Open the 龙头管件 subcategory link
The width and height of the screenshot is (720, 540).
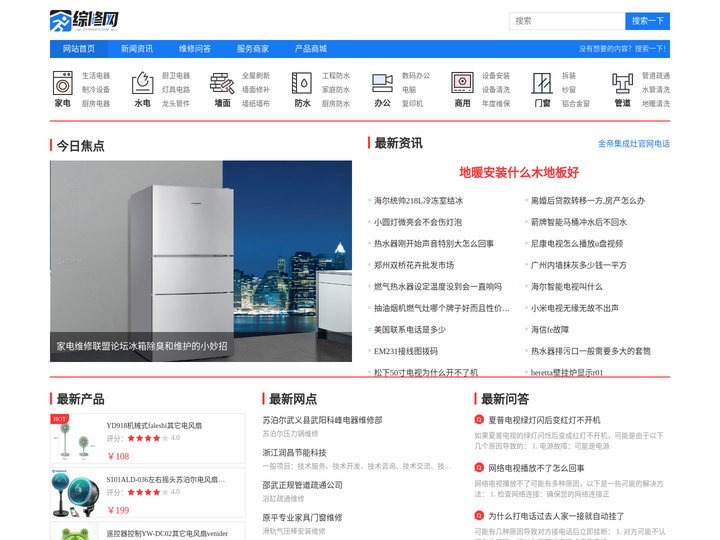click(x=176, y=104)
